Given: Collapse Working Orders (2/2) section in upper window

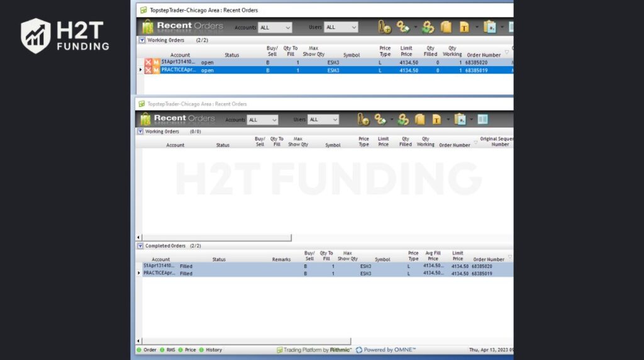Looking at the screenshot, I should pos(142,40).
